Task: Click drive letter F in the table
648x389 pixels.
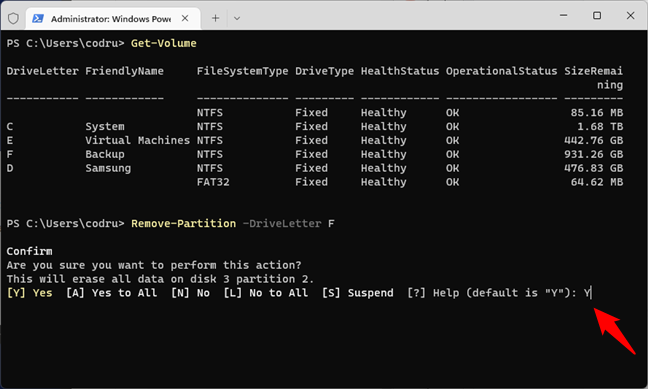Action: coord(10,154)
